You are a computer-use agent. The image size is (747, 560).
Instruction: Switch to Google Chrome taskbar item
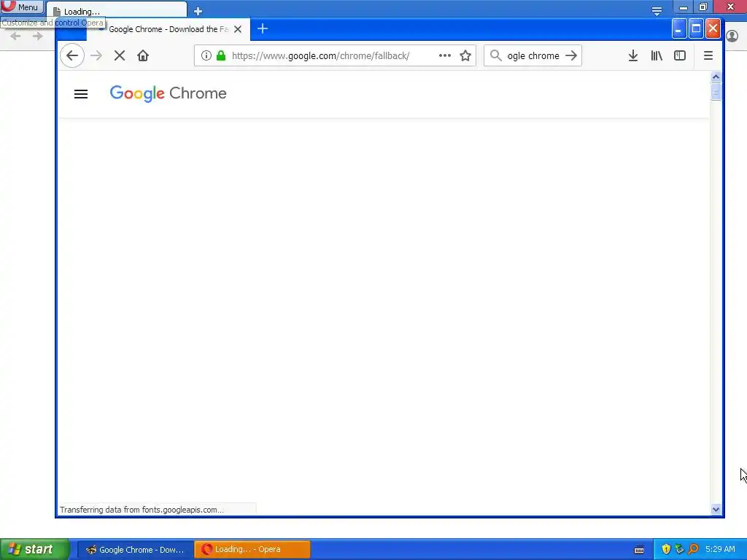point(135,550)
